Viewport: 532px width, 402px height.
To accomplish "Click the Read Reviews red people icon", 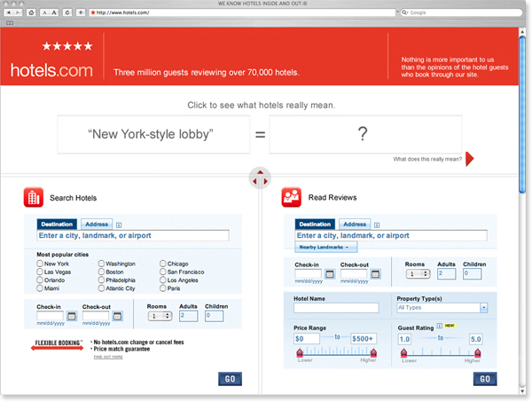I will [292, 197].
